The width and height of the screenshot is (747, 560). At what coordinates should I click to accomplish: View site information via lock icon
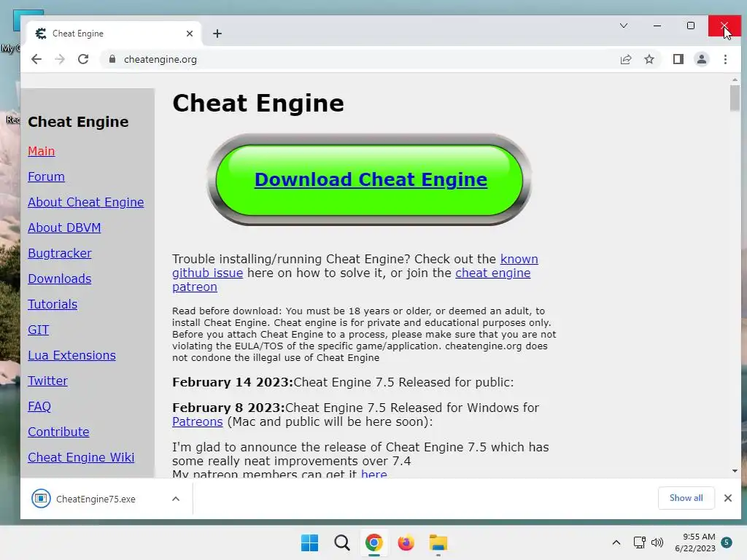tap(112, 59)
